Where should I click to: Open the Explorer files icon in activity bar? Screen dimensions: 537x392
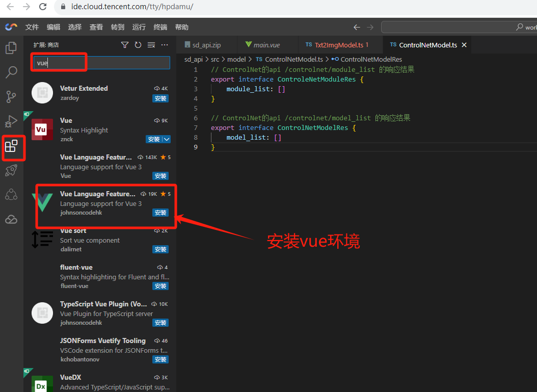click(x=11, y=48)
